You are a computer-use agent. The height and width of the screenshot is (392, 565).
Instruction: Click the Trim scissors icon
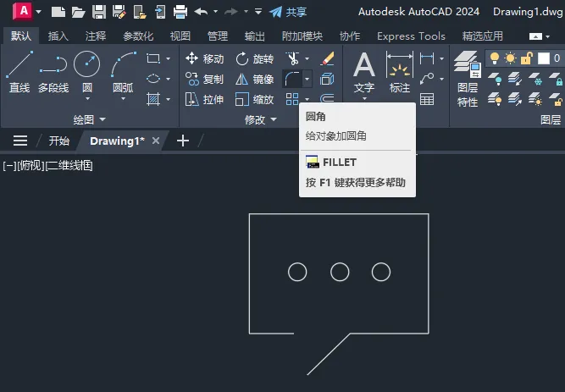[292, 58]
